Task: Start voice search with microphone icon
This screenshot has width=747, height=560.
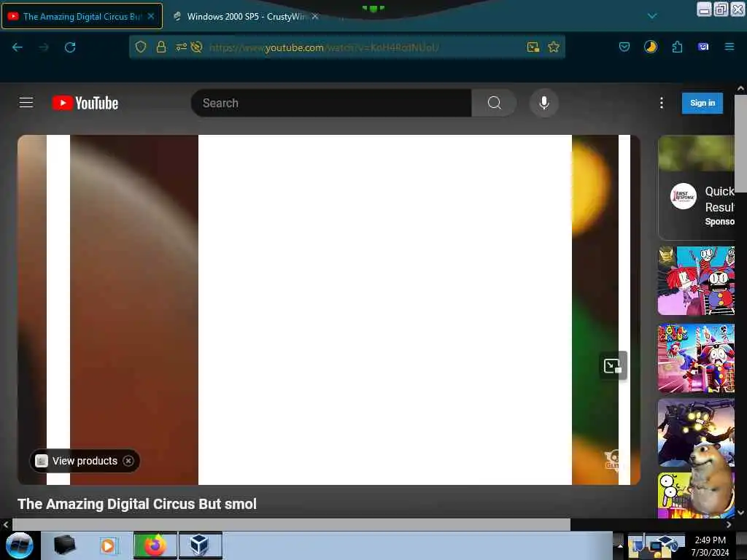Action: click(x=543, y=103)
